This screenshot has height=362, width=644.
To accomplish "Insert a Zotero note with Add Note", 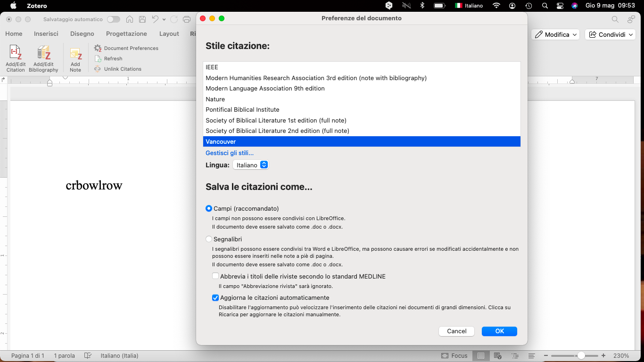I will [75, 59].
